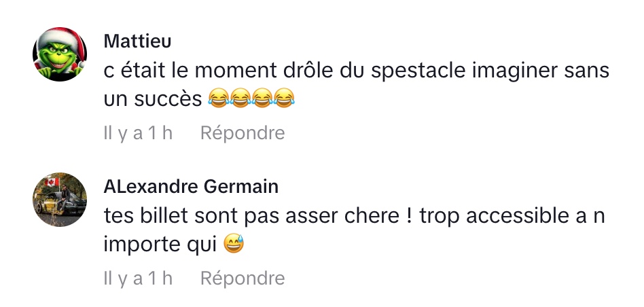Click the last laughing emoji in Mattieu's comment

(285, 100)
